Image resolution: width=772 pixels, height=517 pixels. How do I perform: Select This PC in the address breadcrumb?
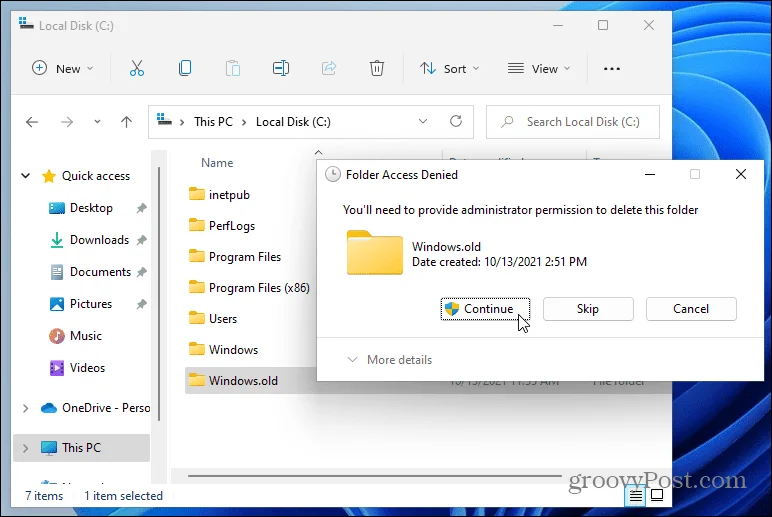pos(213,122)
